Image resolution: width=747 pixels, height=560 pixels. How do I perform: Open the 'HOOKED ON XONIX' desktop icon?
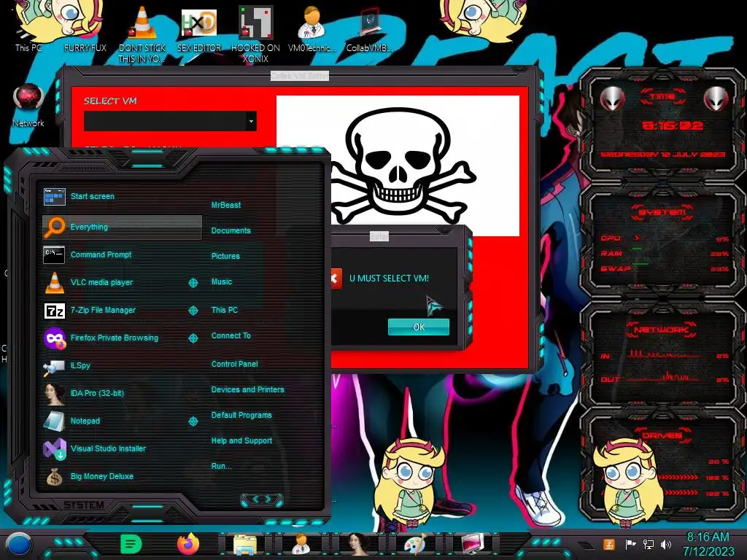click(255, 34)
